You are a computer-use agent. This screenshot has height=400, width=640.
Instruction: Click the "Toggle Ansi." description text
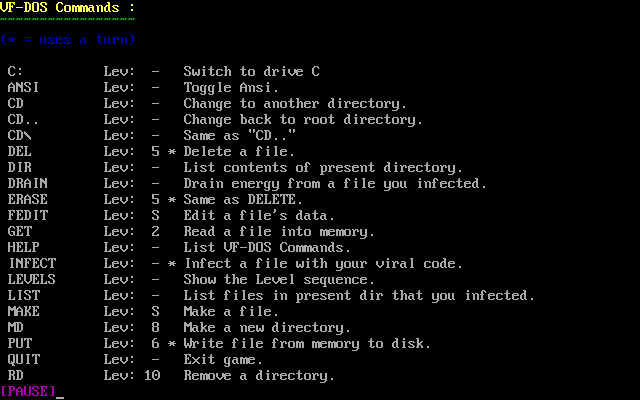231,87
